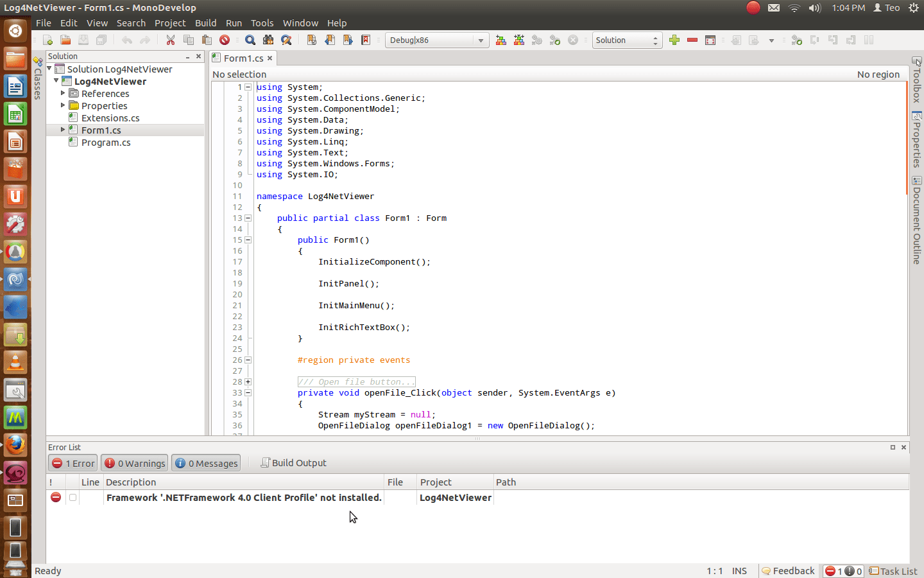Viewport: 924px width, 578px height.
Task: Open LibreOffice Calc from the dock
Action: click(15, 114)
